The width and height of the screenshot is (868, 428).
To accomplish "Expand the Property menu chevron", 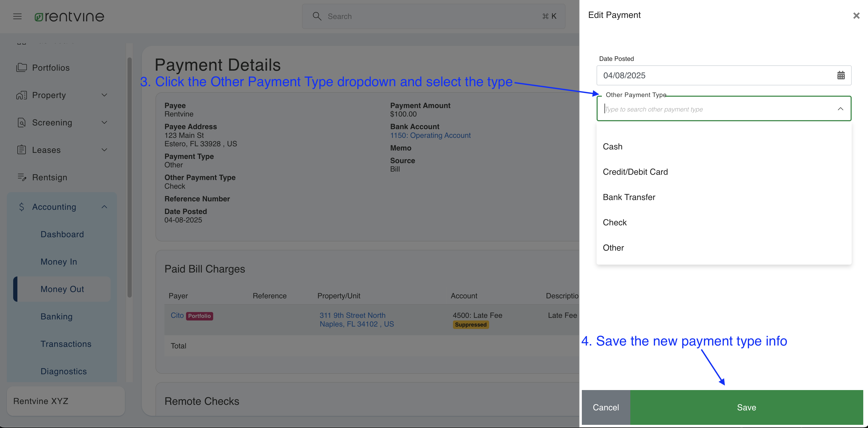I will [x=104, y=95].
